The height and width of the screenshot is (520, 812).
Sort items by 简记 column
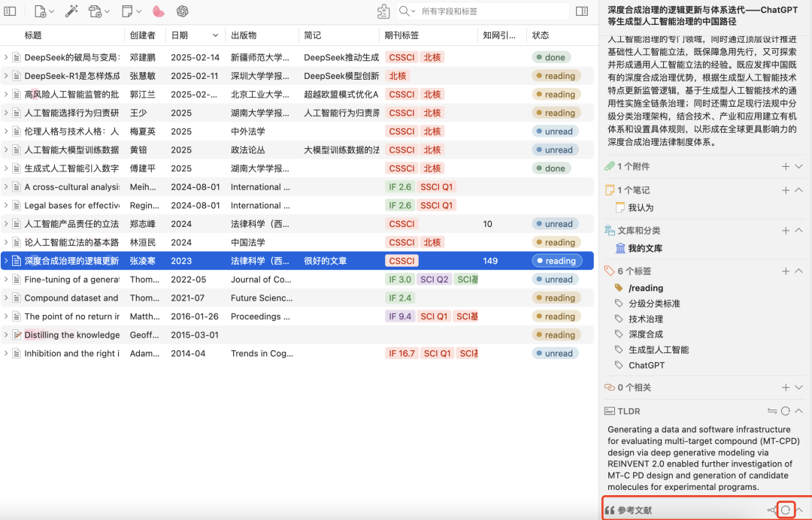(312, 35)
